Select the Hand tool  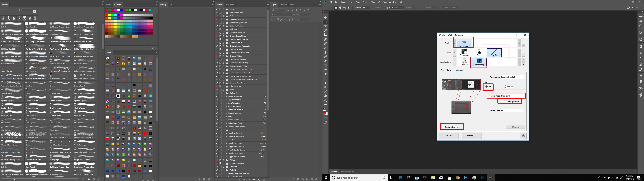325,96
